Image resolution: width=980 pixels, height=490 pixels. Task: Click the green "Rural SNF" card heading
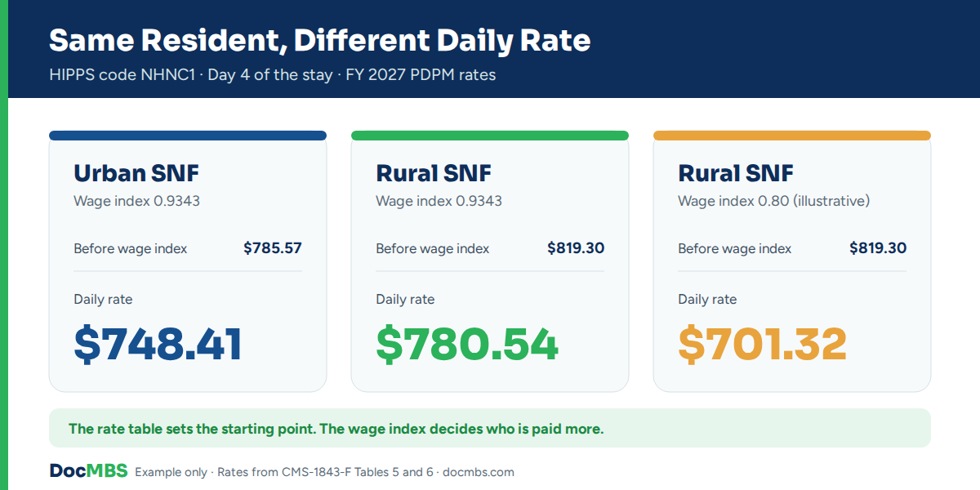[434, 173]
